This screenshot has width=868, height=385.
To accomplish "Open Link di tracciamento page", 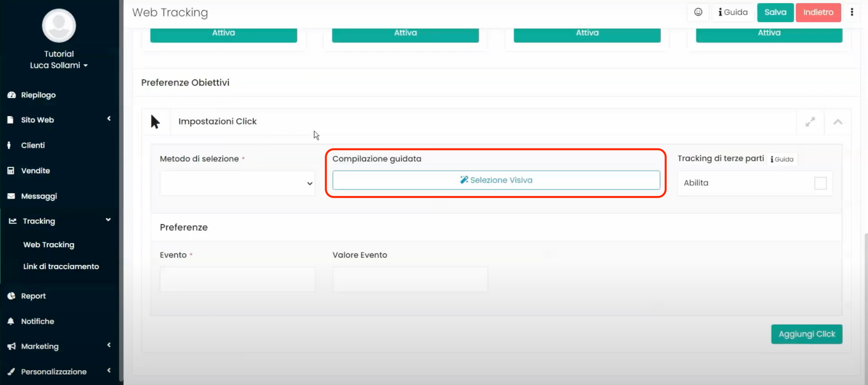I will [61, 266].
